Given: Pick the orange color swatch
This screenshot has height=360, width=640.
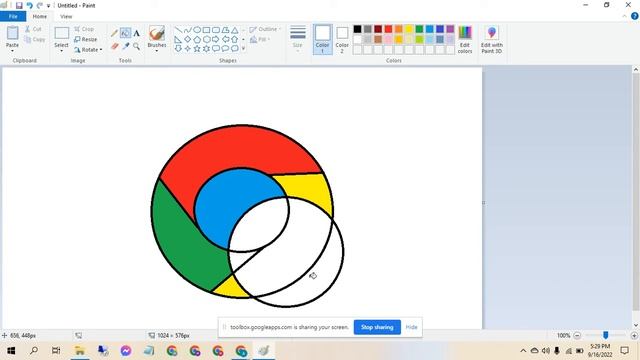Looking at the screenshot, I should tap(398, 29).
